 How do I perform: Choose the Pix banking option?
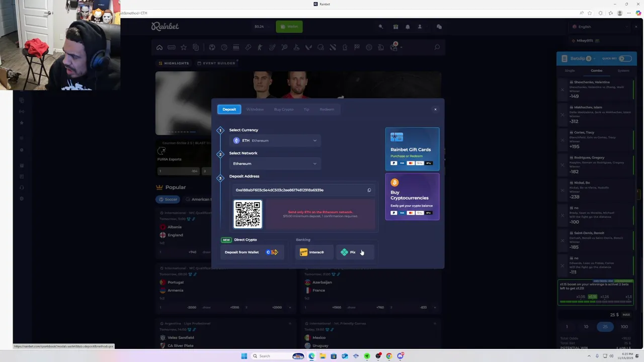pyautogui.click(x=355, y=252)
